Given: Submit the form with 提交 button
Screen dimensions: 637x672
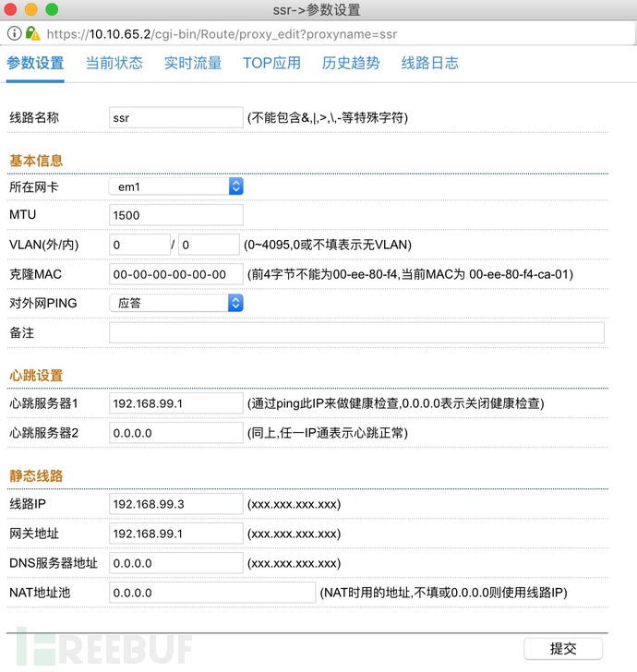Looking at the screenshot, I should pos(563,649).
